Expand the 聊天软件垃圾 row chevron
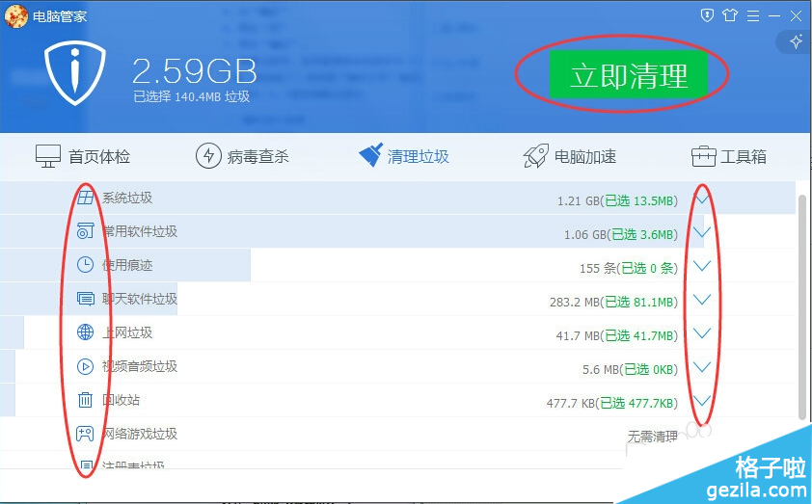 tap(702, 300)
